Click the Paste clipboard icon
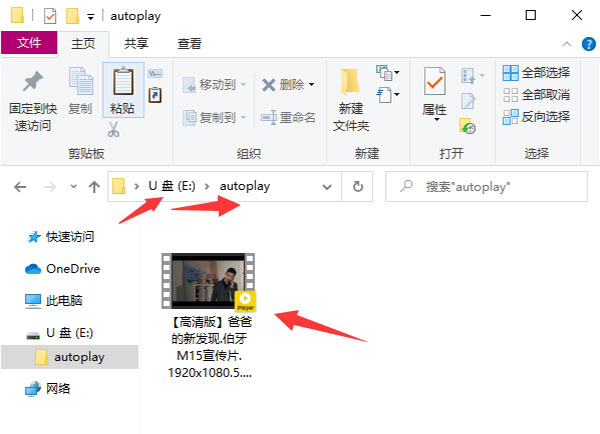 pos(123,81)
